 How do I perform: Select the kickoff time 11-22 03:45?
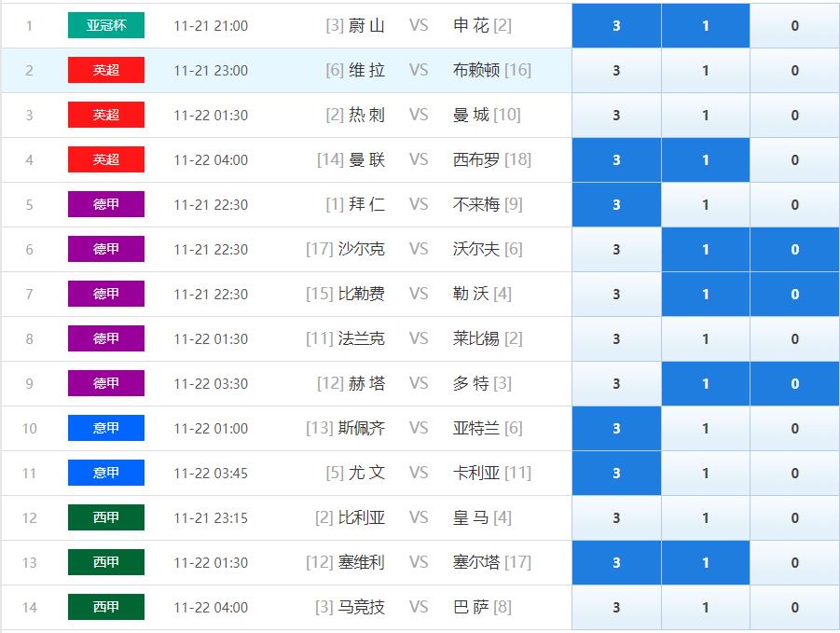pos(211,474)
